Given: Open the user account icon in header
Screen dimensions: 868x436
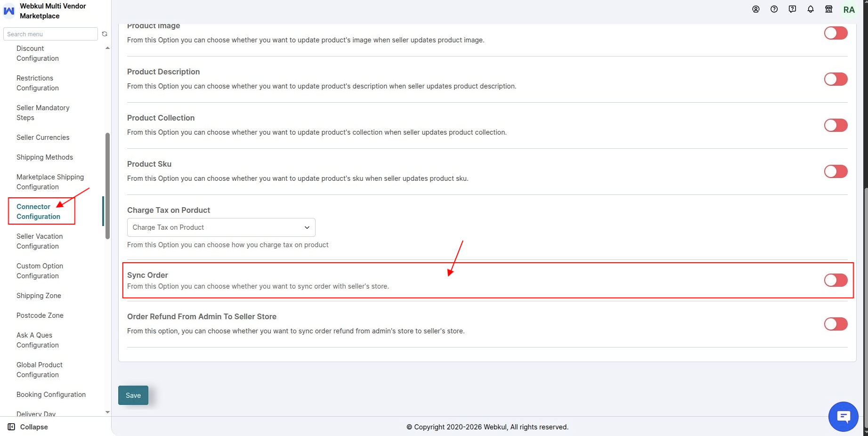Looking at the screenshot, I should pos(756,9).
